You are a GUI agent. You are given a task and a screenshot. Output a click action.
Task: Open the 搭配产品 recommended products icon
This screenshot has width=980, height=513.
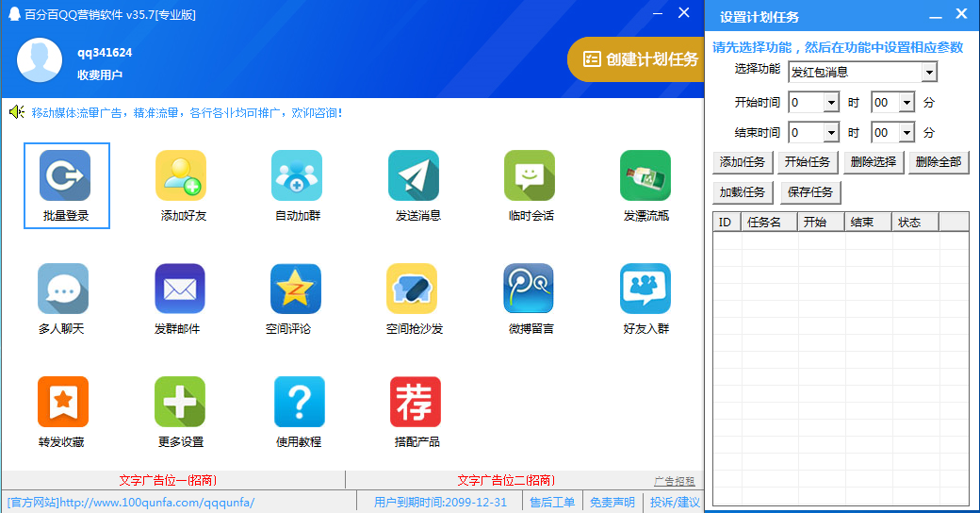tap(416, 402)
